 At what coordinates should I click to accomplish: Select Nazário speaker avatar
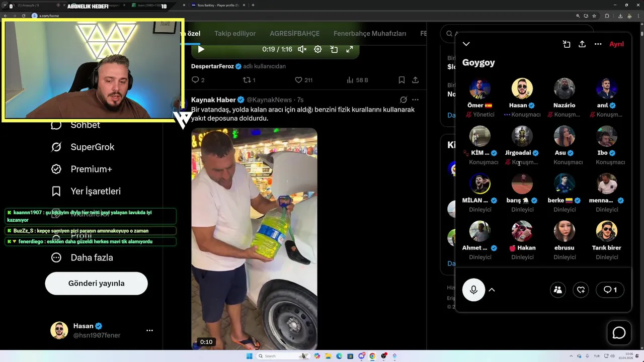click(565, 88)
